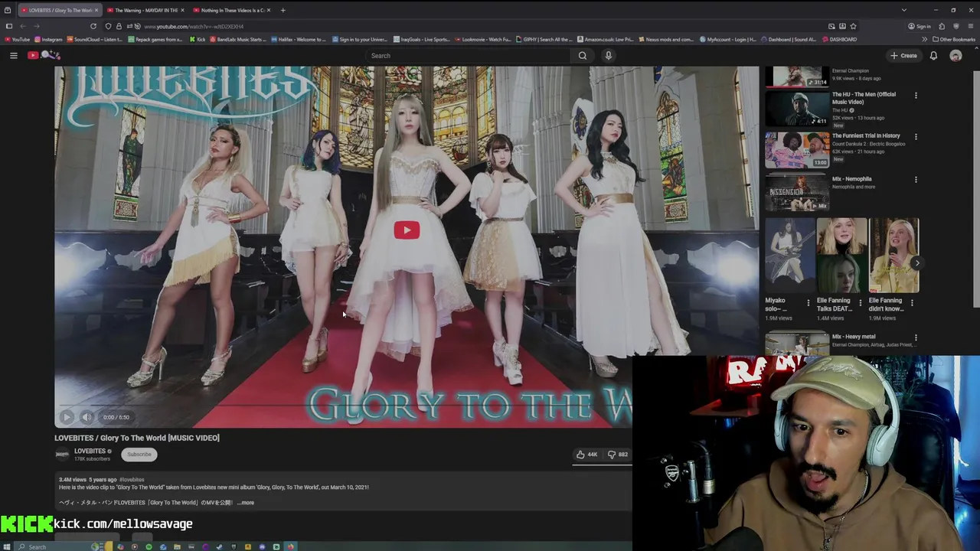
Task: Open The HU - The Men video thumbnail
Action: (x=797, y=109)
